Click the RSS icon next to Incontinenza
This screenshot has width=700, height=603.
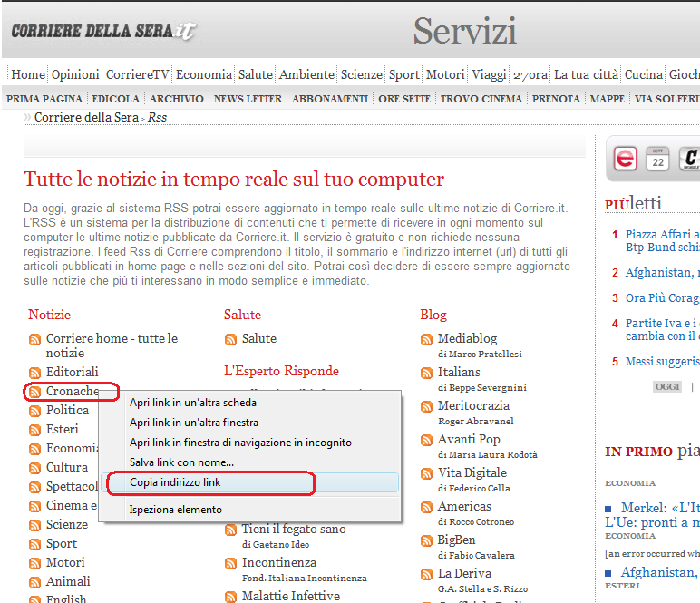231,564
